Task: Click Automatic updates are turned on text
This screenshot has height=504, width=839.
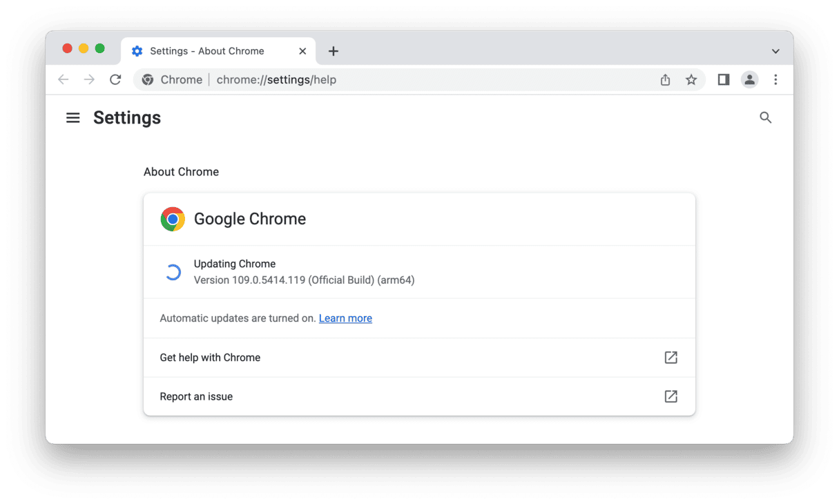Action: tap(238, 318)
